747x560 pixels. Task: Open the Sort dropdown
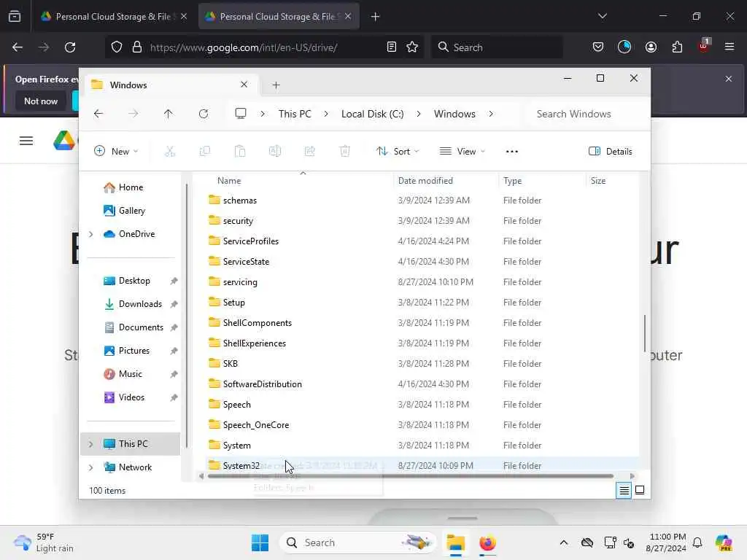coord(398,152)
